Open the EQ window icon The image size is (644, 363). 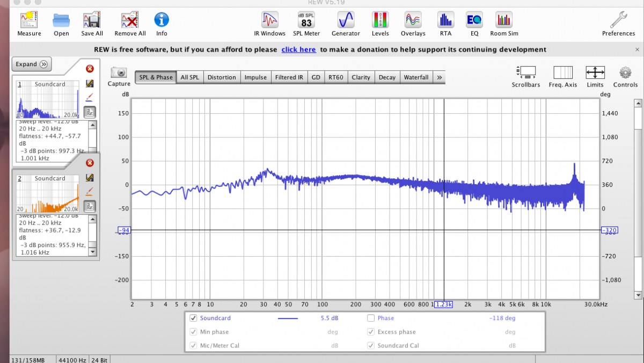(x=474, y=20)
